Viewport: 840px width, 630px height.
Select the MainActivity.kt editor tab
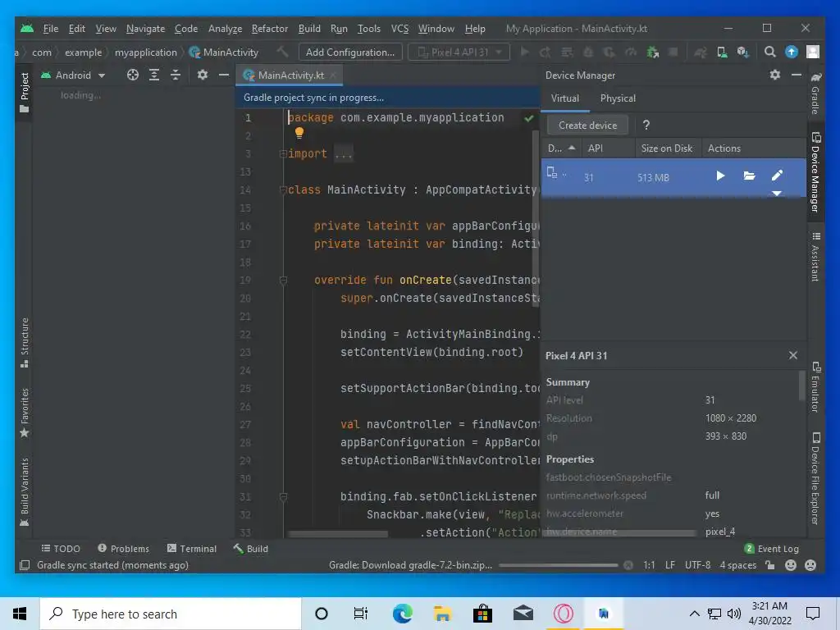290,75
